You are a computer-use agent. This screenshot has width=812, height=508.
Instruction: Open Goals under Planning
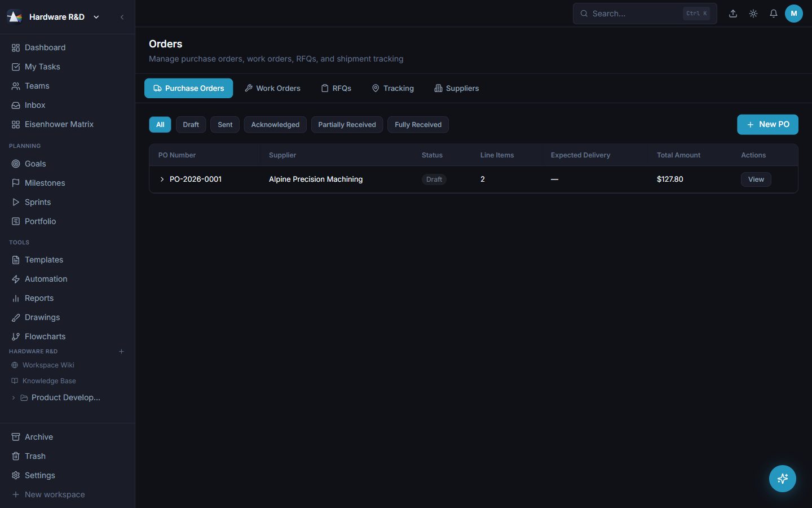pos(67,164)
